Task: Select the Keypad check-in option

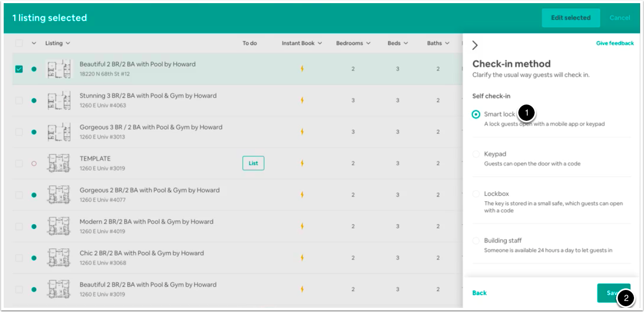Action: tap(476, 154)
